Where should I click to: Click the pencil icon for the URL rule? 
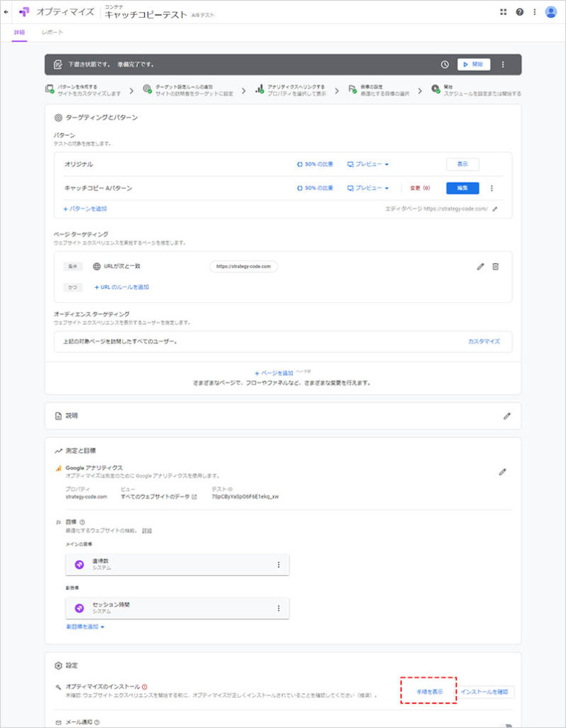pos(480,267)
